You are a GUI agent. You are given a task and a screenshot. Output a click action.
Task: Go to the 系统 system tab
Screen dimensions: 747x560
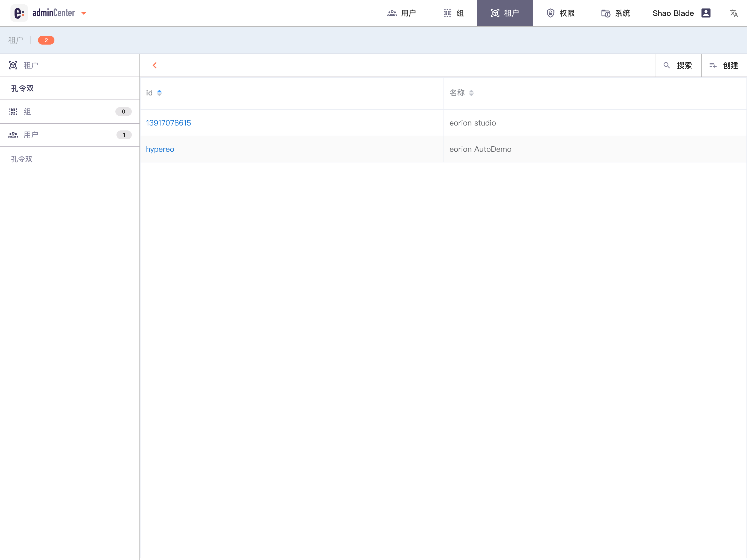click(x=615, y=13)
